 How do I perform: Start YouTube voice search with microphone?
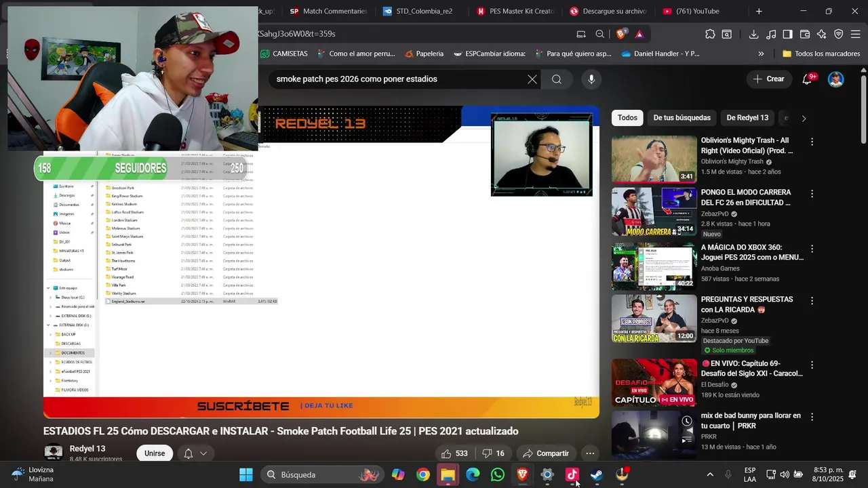(x=591, y=79)
